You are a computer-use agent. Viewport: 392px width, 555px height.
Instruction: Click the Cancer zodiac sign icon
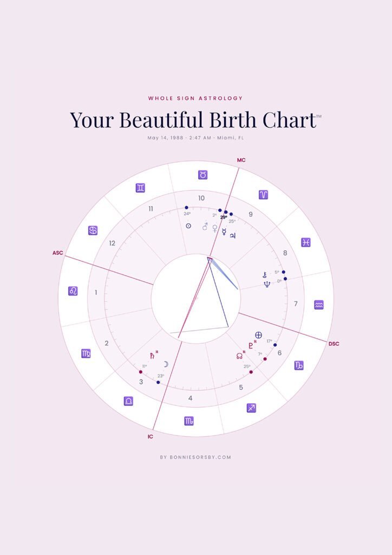point(93,231)
